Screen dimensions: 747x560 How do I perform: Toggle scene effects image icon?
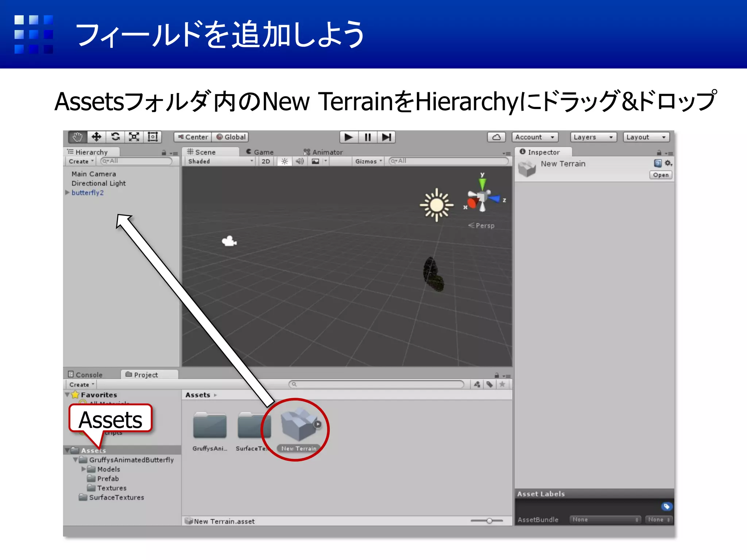[x=315, y=161]
